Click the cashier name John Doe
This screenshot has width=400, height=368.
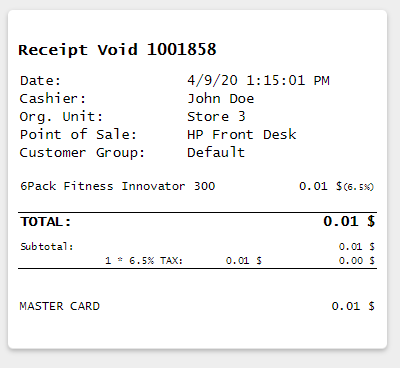(221, 99)
